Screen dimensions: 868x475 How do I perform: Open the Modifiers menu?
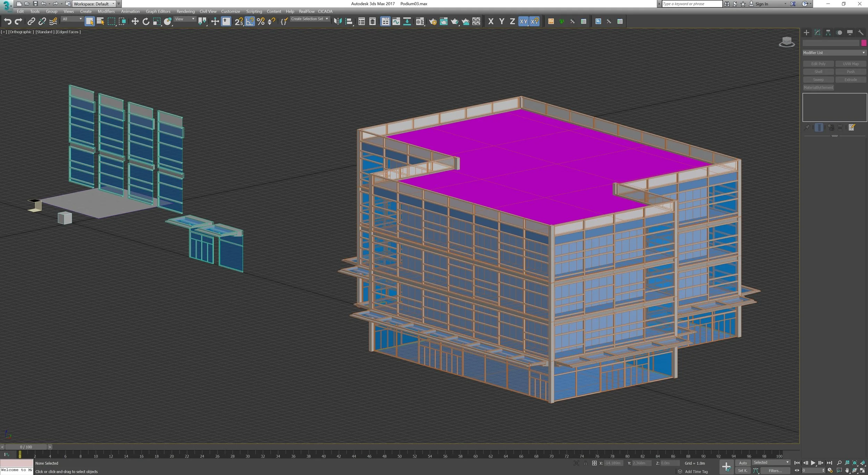(106, 11)
